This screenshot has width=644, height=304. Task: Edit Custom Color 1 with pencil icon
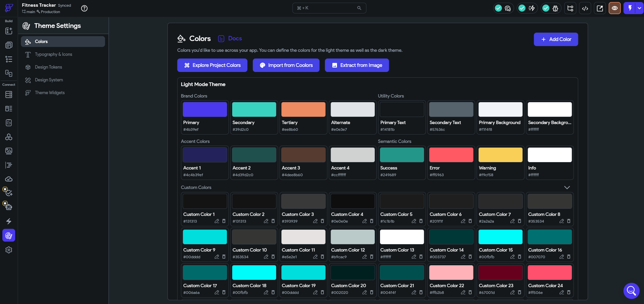pyautogui.click(x=217, y=221)
